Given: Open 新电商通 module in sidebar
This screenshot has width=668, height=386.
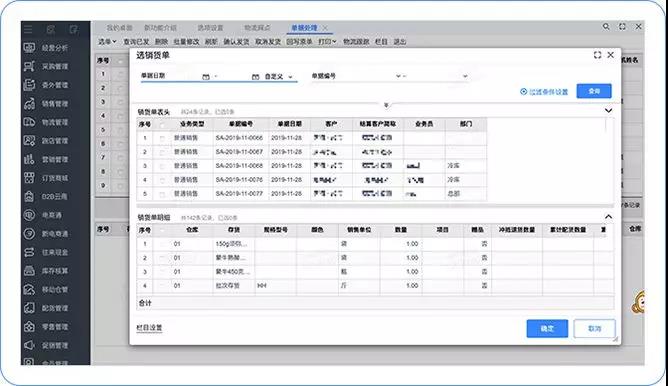Looking at the screenshot, I should pos(46,234).
